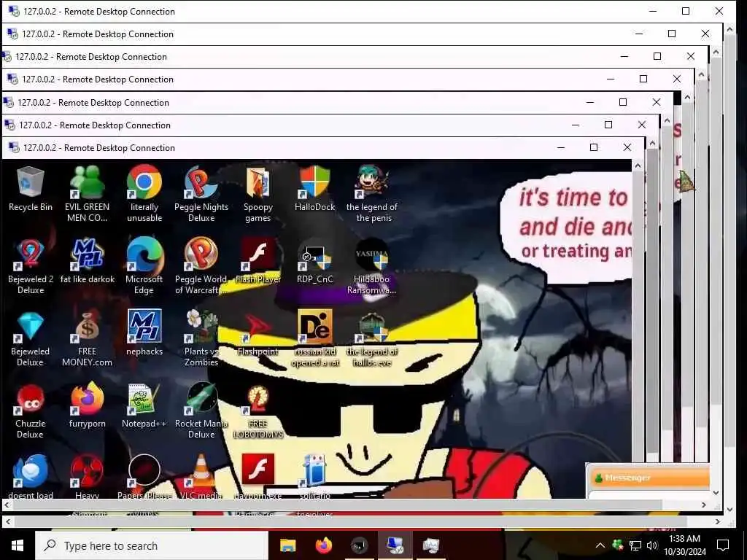This screenshot has height=560, width=747.
Task: Select the Flash Player desktop icon
Action: 258,262
